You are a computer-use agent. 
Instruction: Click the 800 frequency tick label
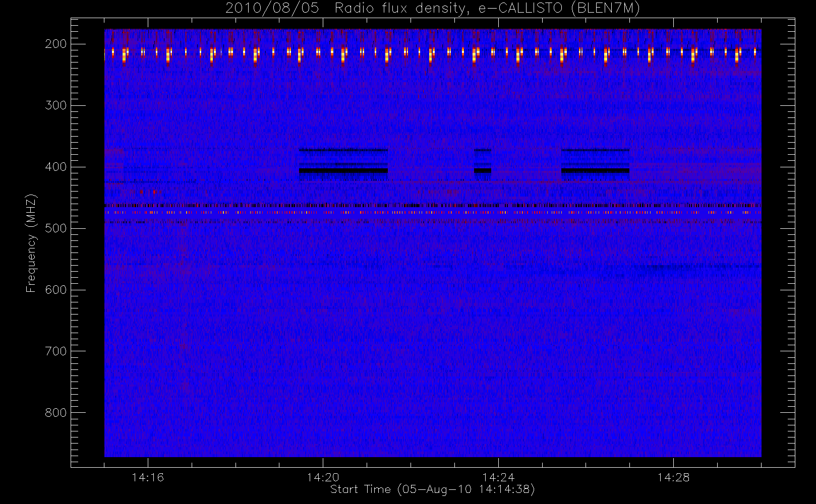coord(56,413)
